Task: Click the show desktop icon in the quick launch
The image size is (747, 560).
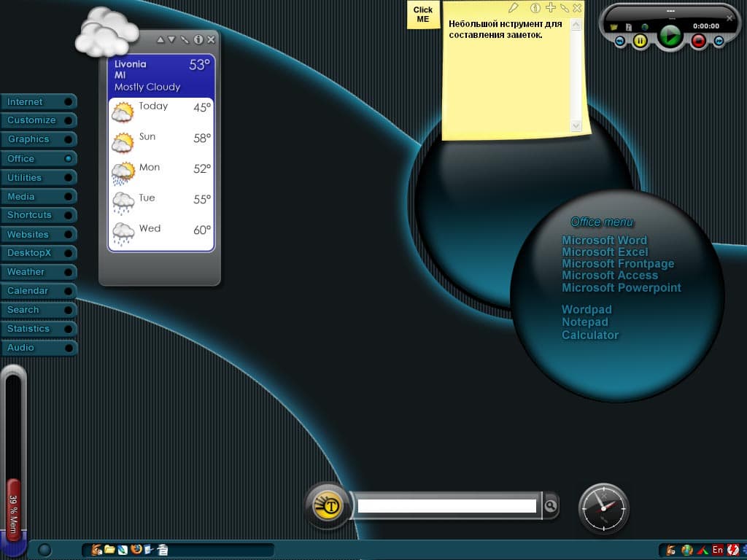Action: [x=149, y=550]
